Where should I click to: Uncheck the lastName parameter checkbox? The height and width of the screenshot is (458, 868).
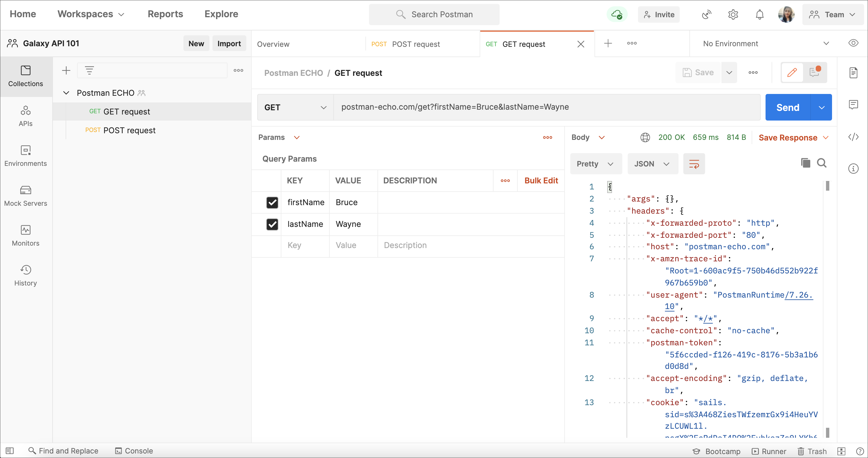pyautogui.click(x=272, y=224)
